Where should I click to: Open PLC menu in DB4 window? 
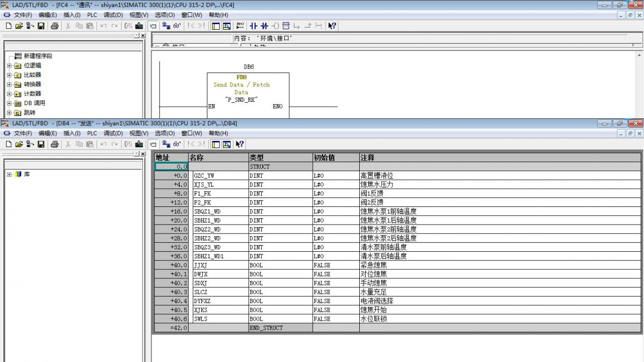(x=92, y=133)
